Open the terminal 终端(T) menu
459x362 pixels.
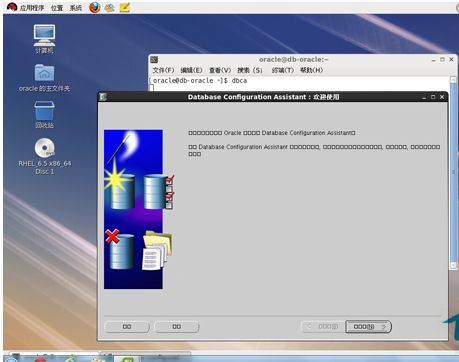tap(283, 70)
